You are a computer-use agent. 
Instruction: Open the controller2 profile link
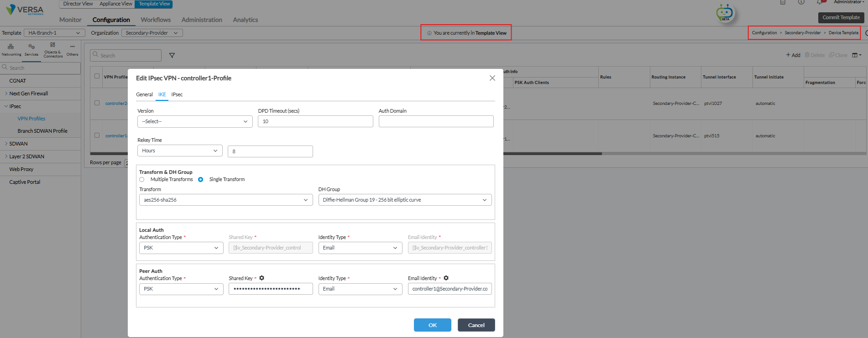116,104
